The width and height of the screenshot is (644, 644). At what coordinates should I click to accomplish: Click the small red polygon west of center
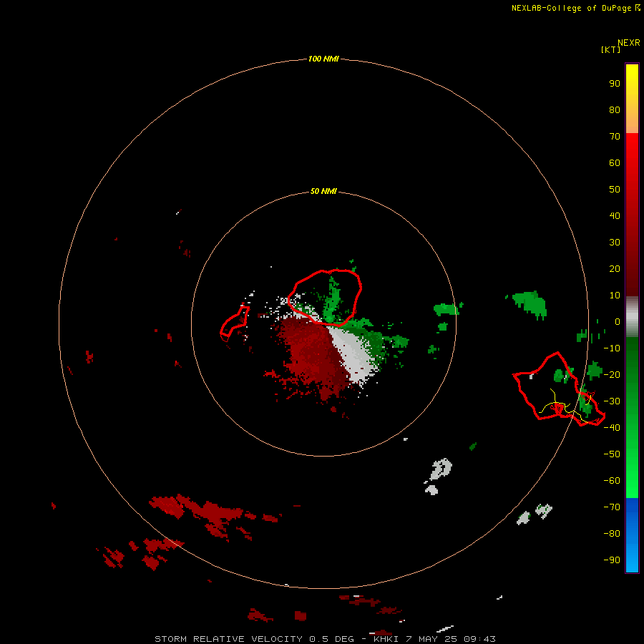235,323
